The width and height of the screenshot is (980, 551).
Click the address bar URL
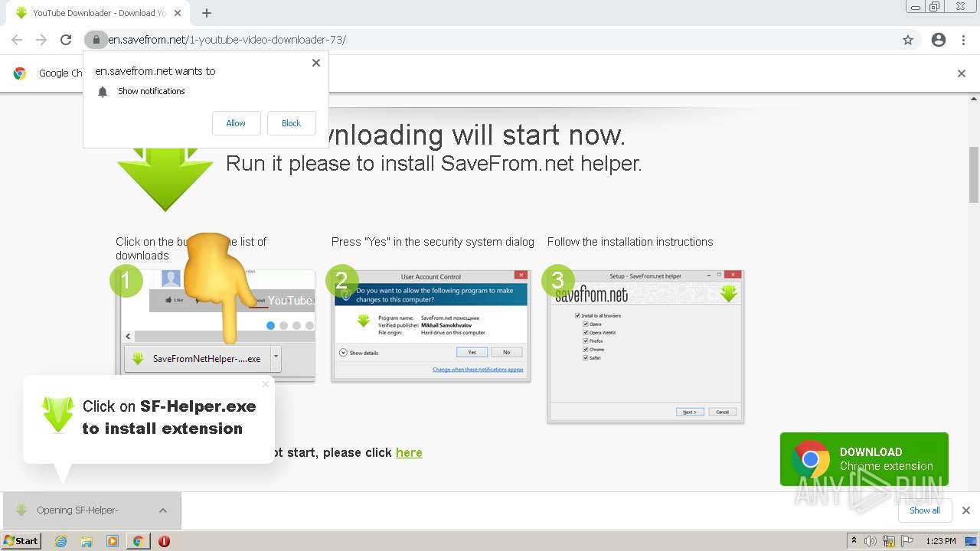click(227, 40)
